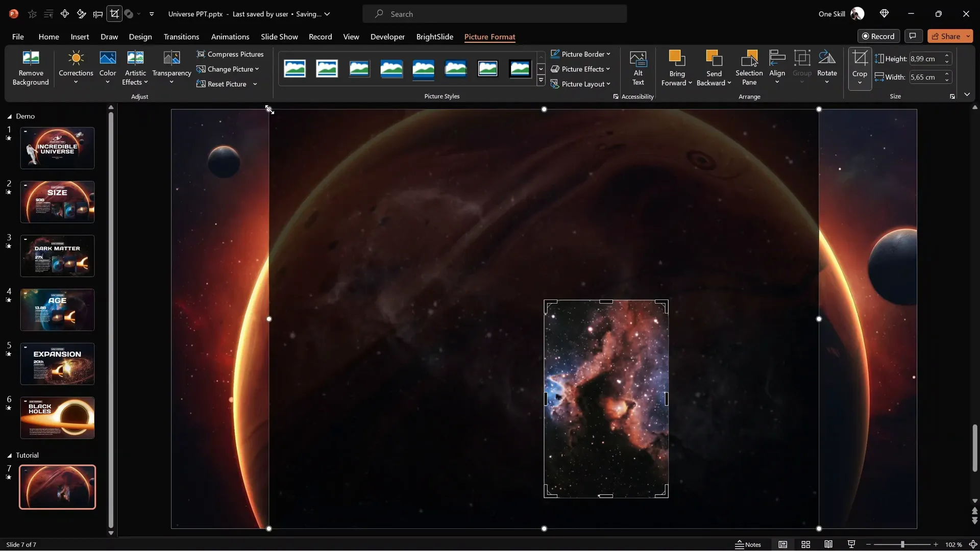Activate the Crop tool
Viewport: 980px width, 551px height.
[860, 59]
